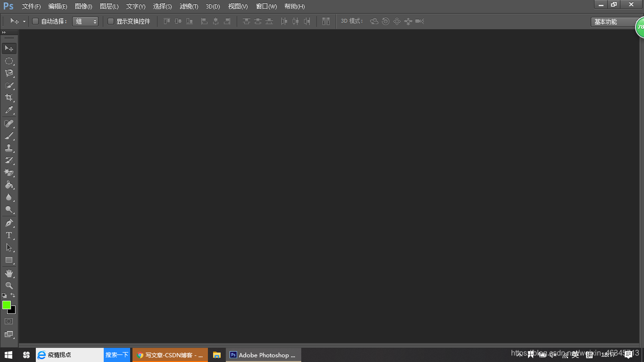644x362 pixels.
Task: Open the 编辑(E) menu
Action: [x=58, y=6]
